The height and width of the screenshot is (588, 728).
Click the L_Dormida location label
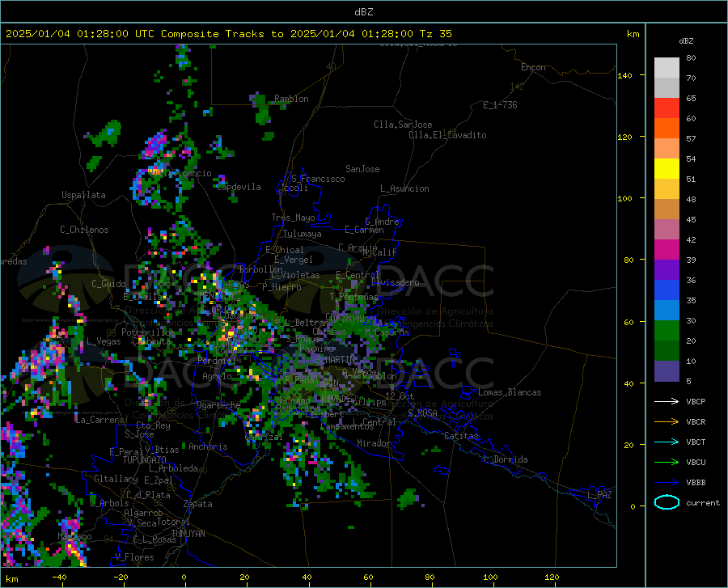click(505, 459)
